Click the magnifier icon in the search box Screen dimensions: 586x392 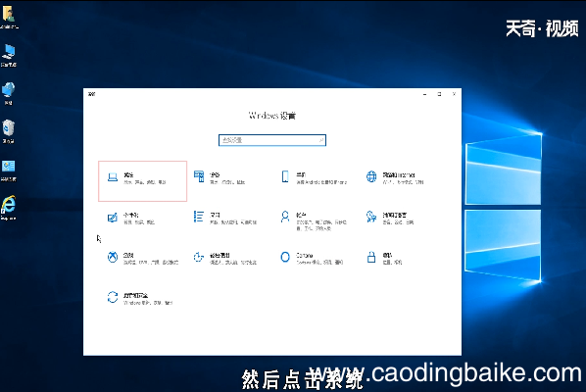320,140
